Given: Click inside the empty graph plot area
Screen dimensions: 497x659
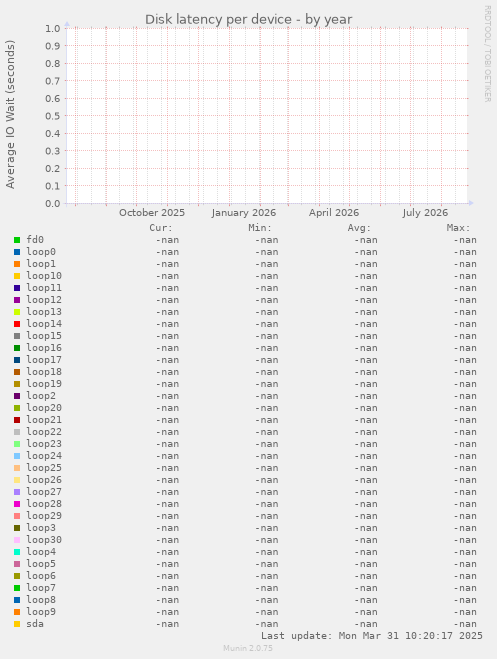Looking at the screenshot, I should [267, 116].
